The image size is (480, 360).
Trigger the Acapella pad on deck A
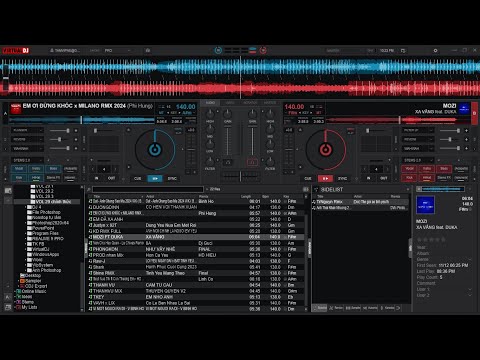click(x=70, y=169)
